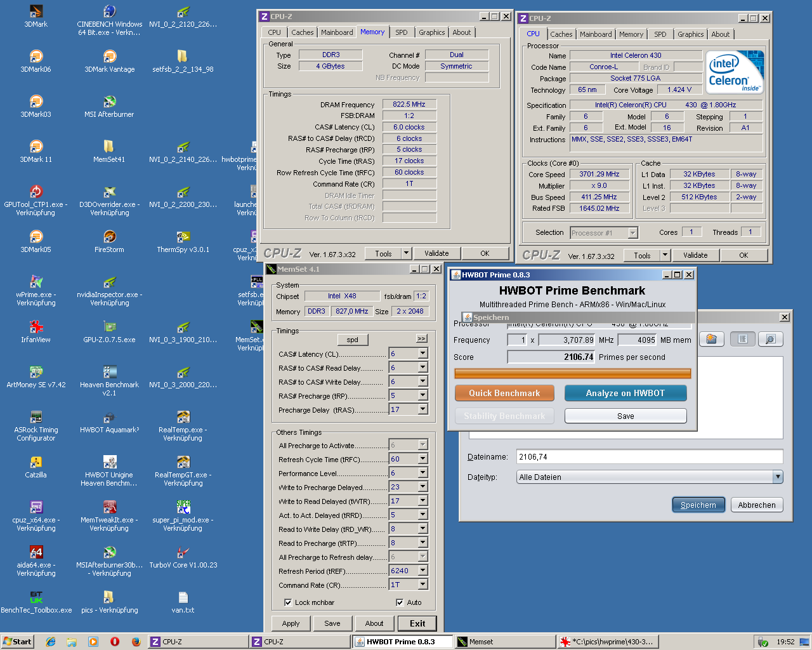
Task: Open MemSet41 folder icon
Action: 109,152
